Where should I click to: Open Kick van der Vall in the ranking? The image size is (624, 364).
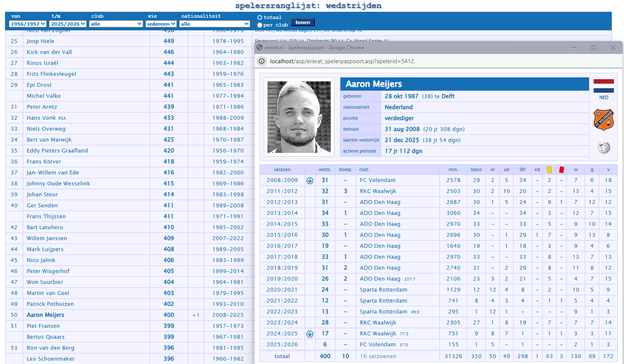point(49,52)
